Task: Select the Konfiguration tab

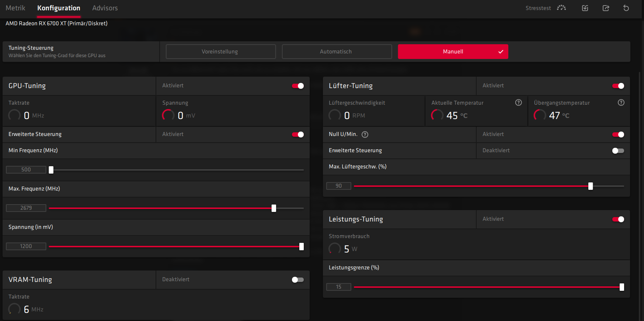Action: coord(59,8)
